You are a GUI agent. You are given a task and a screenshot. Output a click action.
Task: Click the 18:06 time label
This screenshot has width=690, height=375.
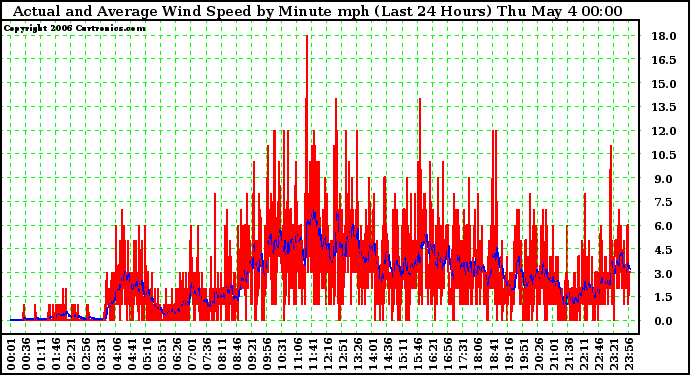[479, 355]
